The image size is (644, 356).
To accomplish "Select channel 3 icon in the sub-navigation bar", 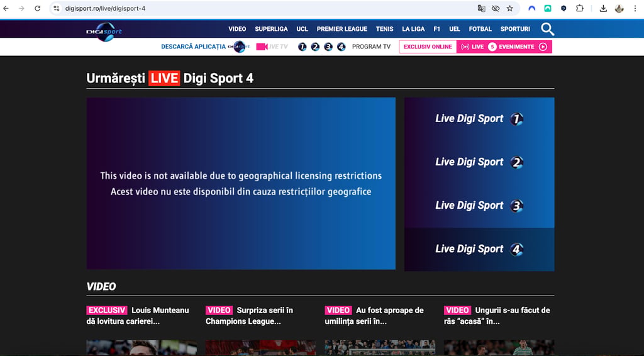I will click(328, 47).
